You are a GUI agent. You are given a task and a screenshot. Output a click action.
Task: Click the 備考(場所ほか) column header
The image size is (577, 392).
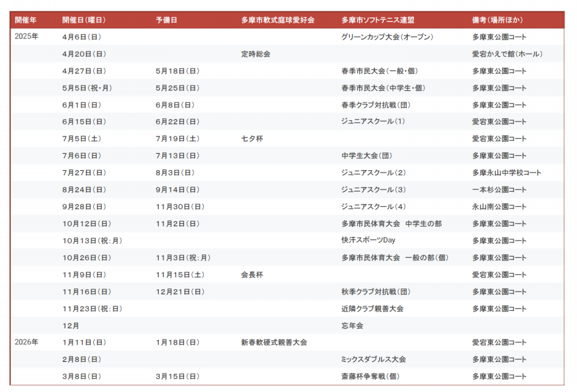click(498, 20)
